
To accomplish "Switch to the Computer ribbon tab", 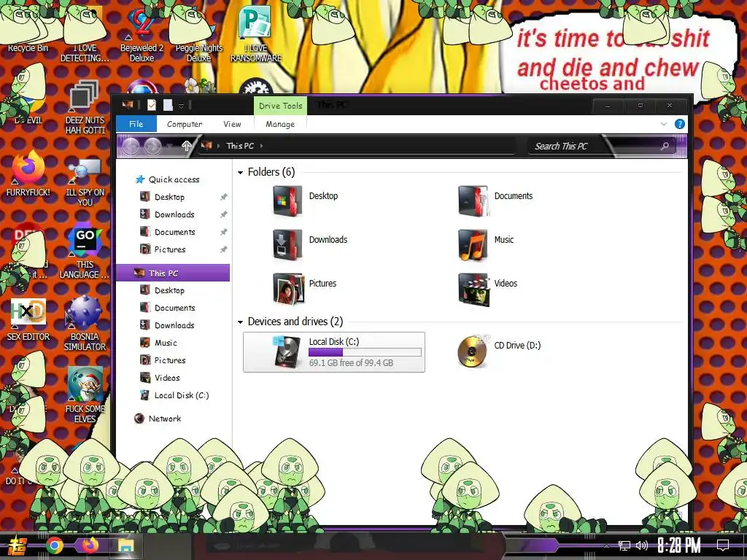I will tap(185, 124).
